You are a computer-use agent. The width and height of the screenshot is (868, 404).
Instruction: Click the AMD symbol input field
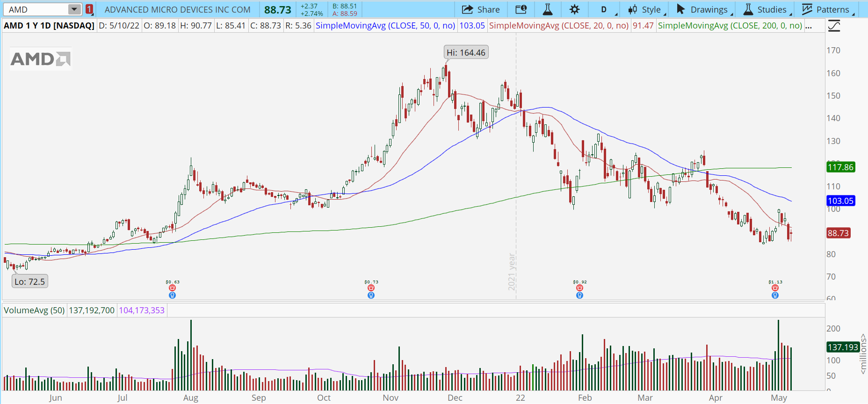tap(36, 9)
